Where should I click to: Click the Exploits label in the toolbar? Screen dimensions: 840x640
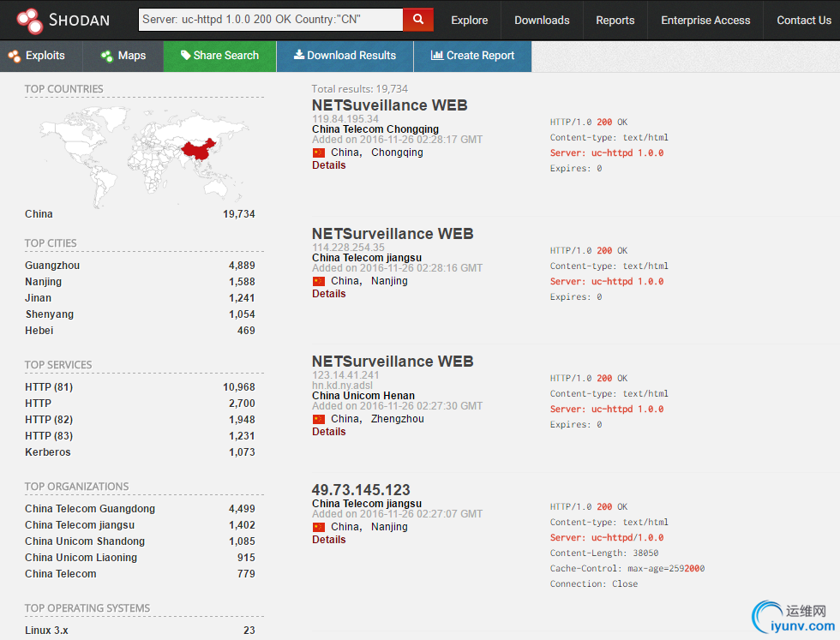click(x=45, y=56)
